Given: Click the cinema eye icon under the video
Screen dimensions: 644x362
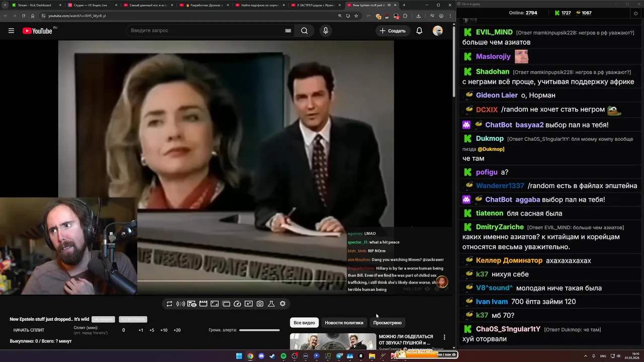Looking at the screenshot, I should (x=192, y=304).
